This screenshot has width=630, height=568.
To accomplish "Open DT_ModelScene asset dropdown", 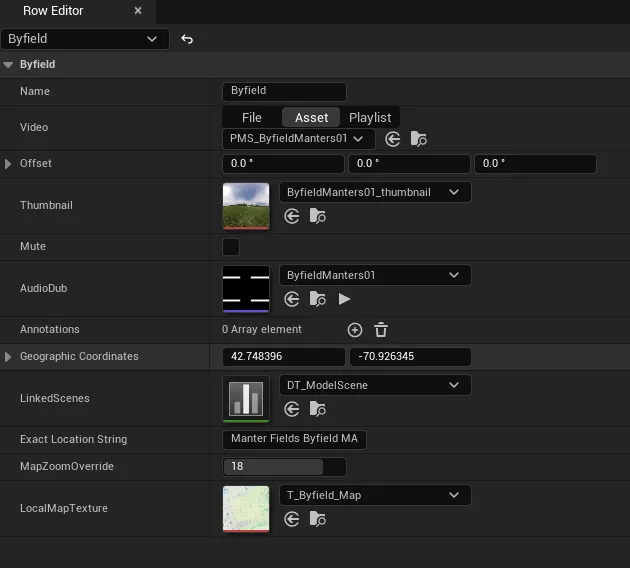I will 375,385.
